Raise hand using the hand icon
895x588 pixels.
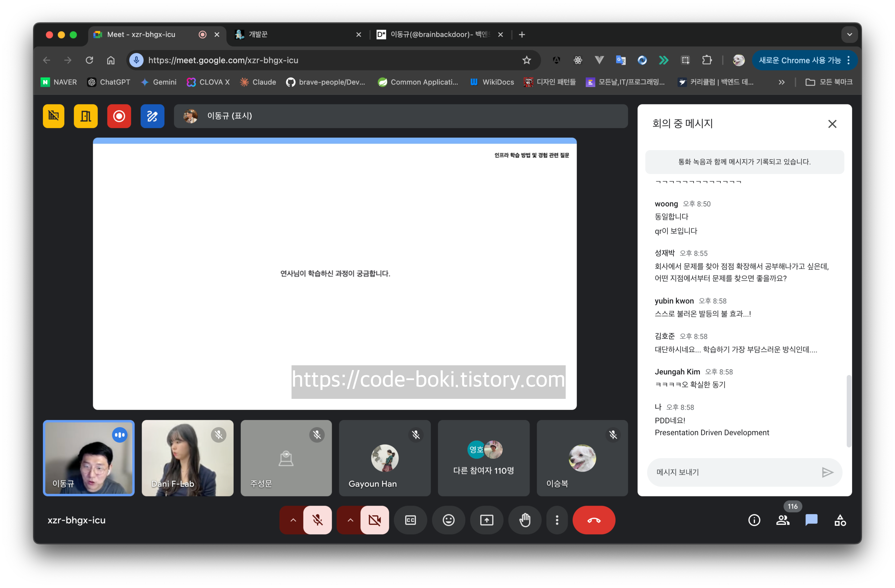pyautogui.click(x=524, y=520)
